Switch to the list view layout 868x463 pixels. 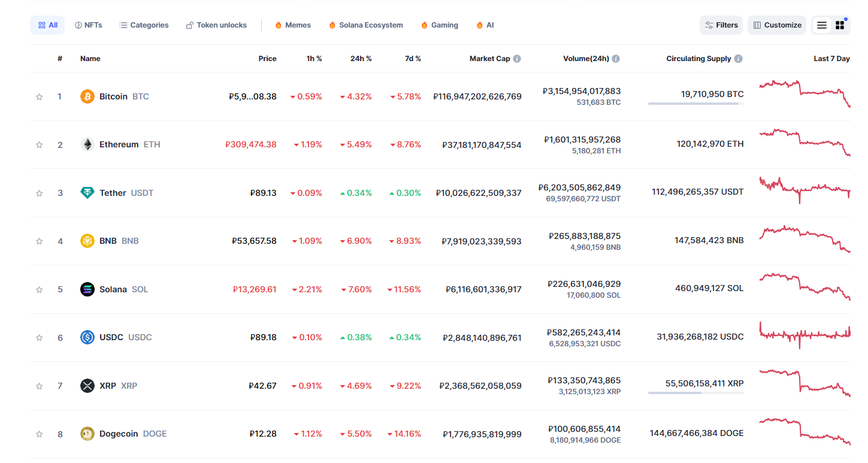822,25
